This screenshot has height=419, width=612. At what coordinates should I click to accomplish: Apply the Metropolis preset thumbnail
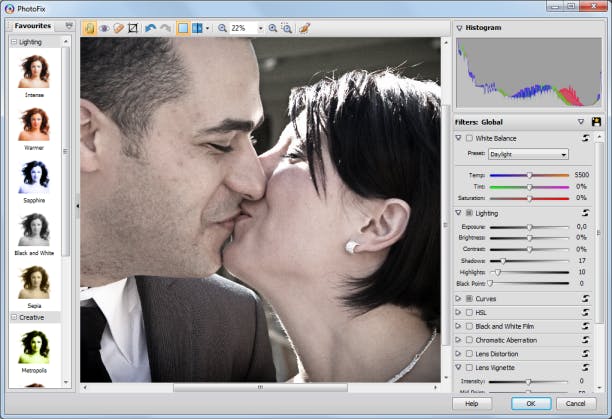click(x=34, y=347)
